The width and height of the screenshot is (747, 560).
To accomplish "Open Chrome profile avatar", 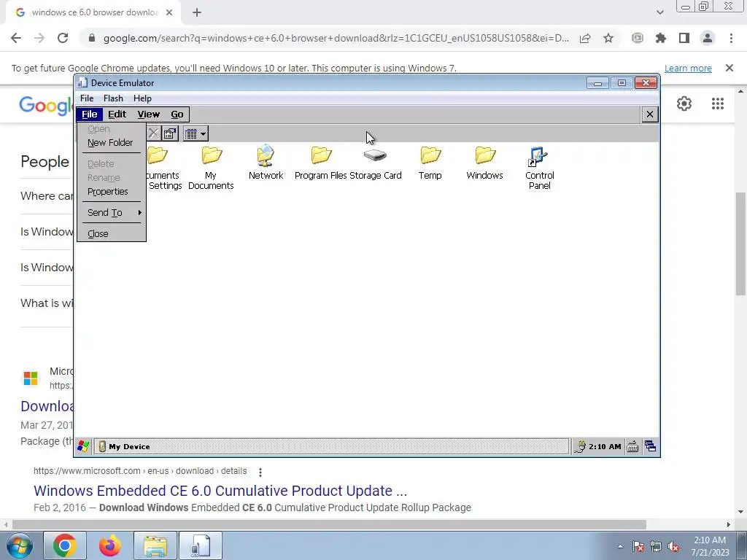I will 708,38.
